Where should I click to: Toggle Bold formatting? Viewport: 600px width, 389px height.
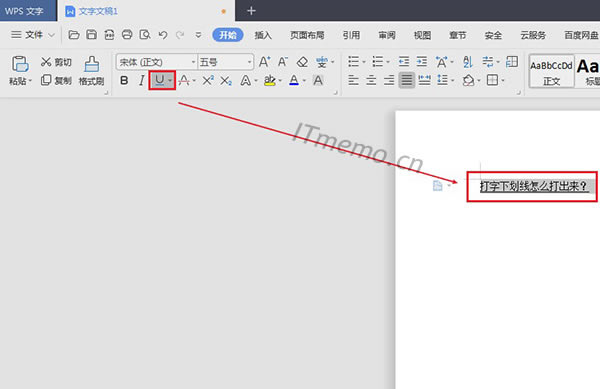[x=124, y=80]
